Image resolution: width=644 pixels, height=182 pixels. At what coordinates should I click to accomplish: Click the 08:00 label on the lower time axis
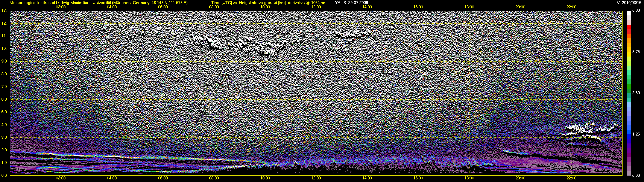214,178
